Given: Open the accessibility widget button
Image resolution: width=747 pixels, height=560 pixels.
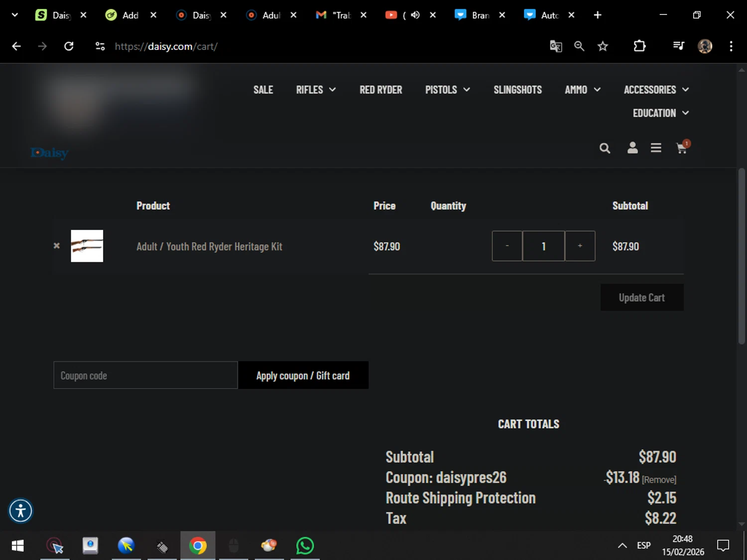Looking at the screenshot, I should click(21, 511).
